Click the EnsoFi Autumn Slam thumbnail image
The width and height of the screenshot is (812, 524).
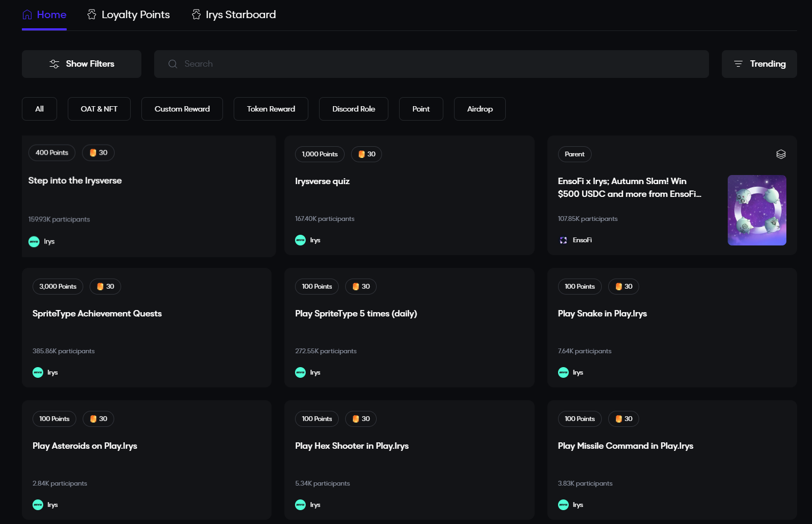pos(757,210)
